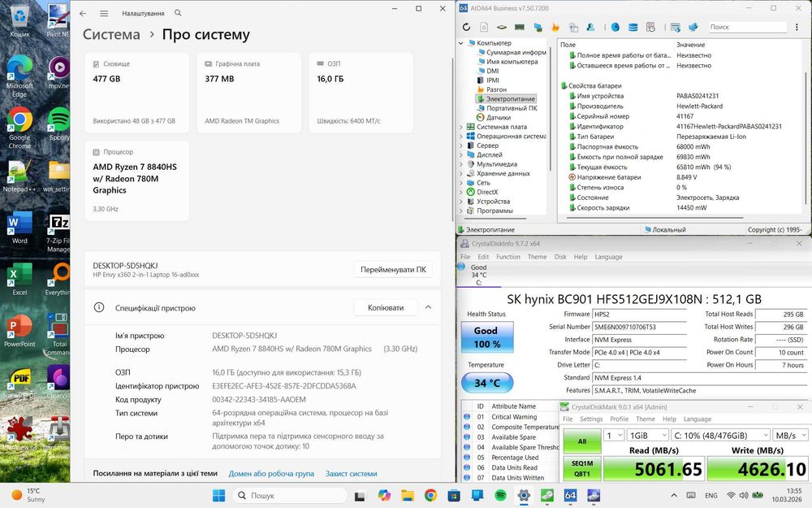
Task: Open PowerPoint desktop shortcut
Action: point(19,332)
